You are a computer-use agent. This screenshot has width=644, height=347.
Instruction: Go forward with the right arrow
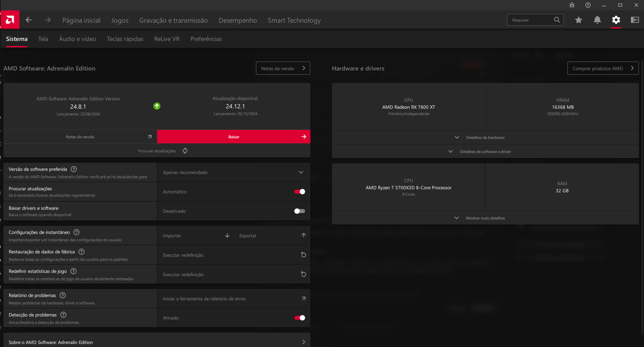[48, 20]
